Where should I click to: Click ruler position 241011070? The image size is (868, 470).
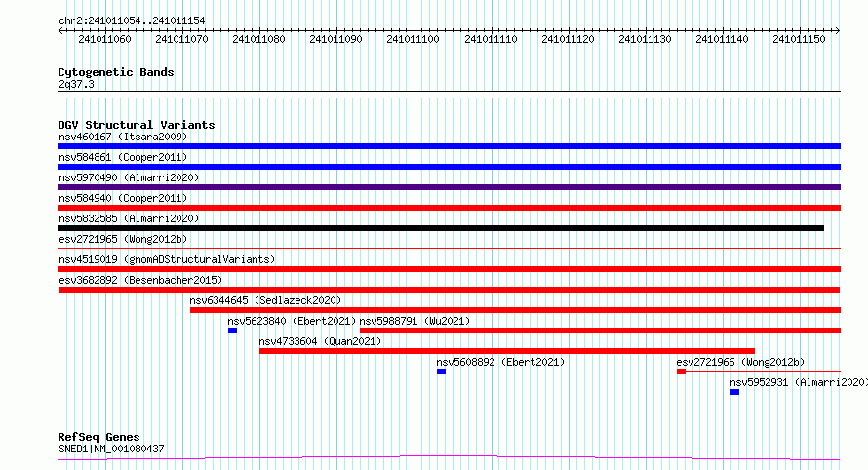(182, 39)
